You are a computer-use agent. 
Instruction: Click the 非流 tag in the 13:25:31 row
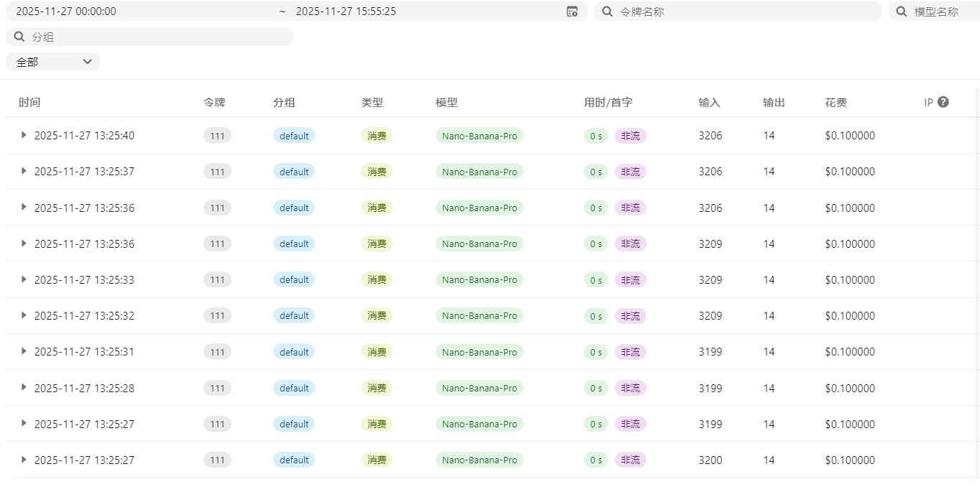[x=631, y=352]
